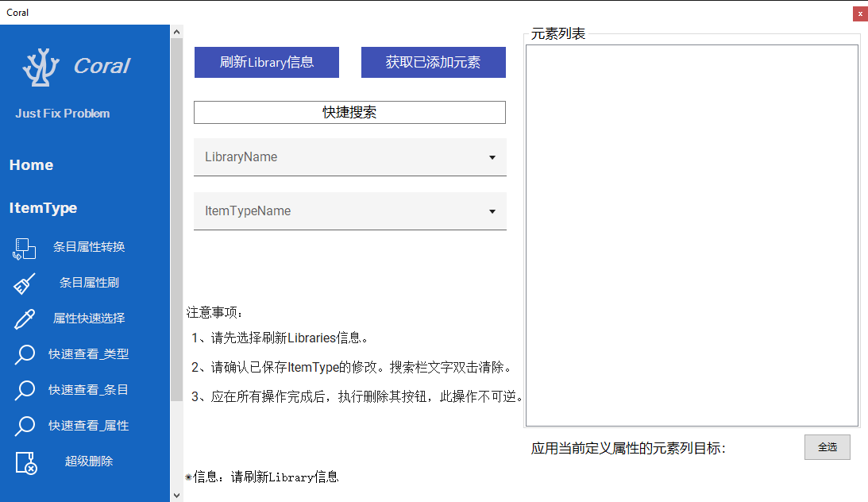This screenshot has width=868, height=502.
Task: Click the 条目属性转换 convert icon
Action: [25, 249]
